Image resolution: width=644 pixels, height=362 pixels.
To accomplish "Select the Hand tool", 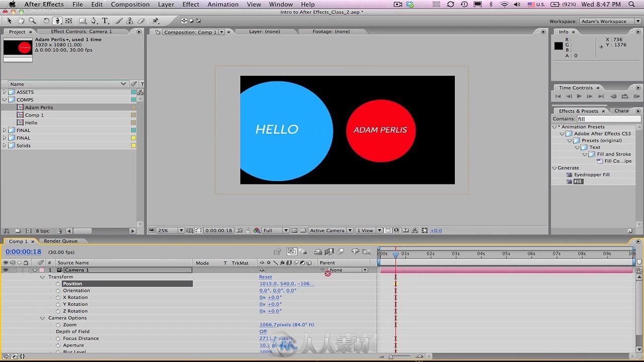I will point(21,21).
